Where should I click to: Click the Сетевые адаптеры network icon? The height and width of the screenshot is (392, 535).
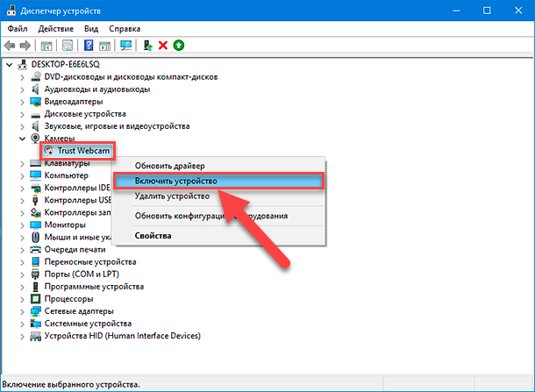(x=35, y=311)
